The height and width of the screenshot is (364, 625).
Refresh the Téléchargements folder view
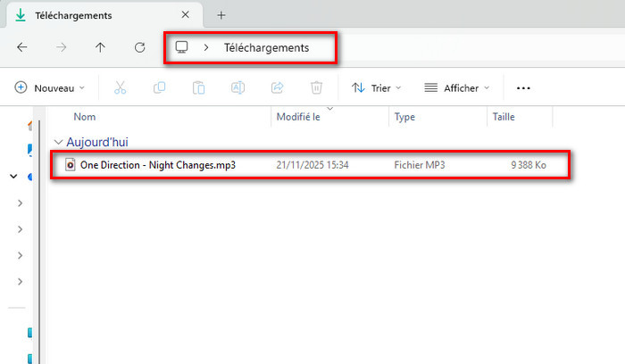pyautogui.click(x=139, y=47)
